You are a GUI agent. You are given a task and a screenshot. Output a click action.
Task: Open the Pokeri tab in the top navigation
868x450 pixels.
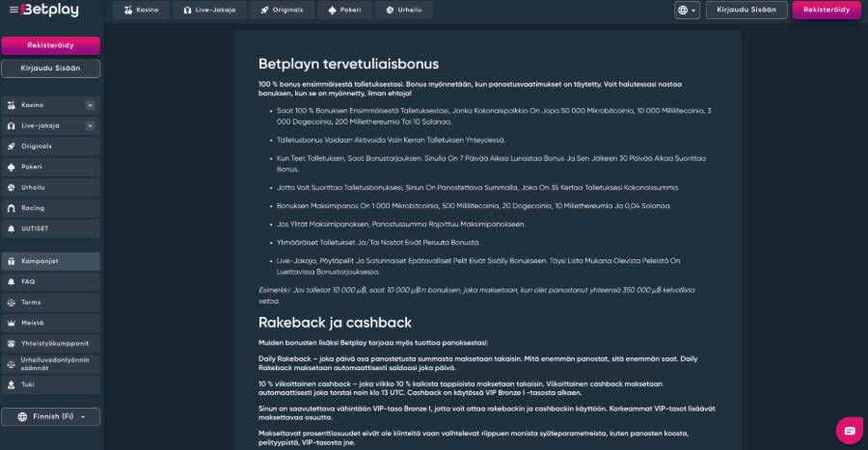click(344, 10)
